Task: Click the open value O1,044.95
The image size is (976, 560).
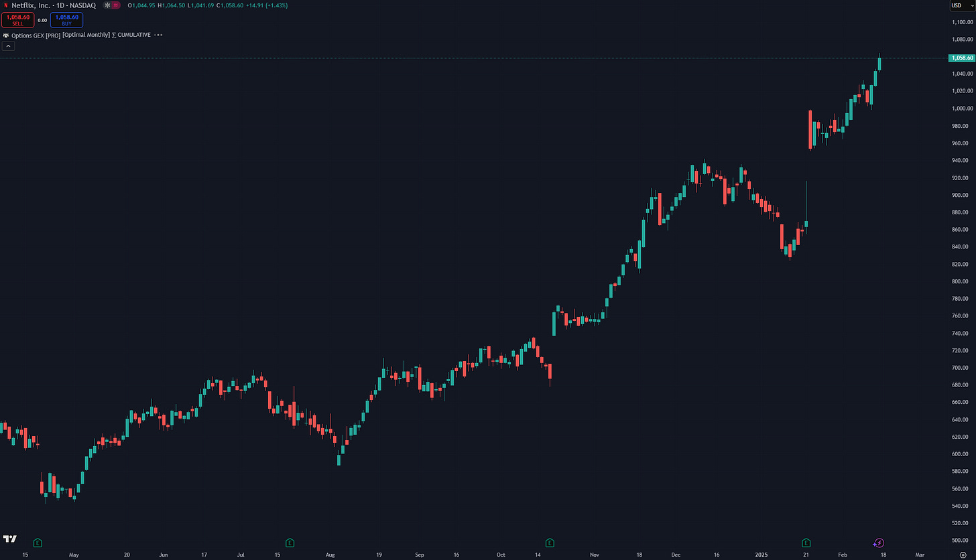Action: [x=142, y=5]
